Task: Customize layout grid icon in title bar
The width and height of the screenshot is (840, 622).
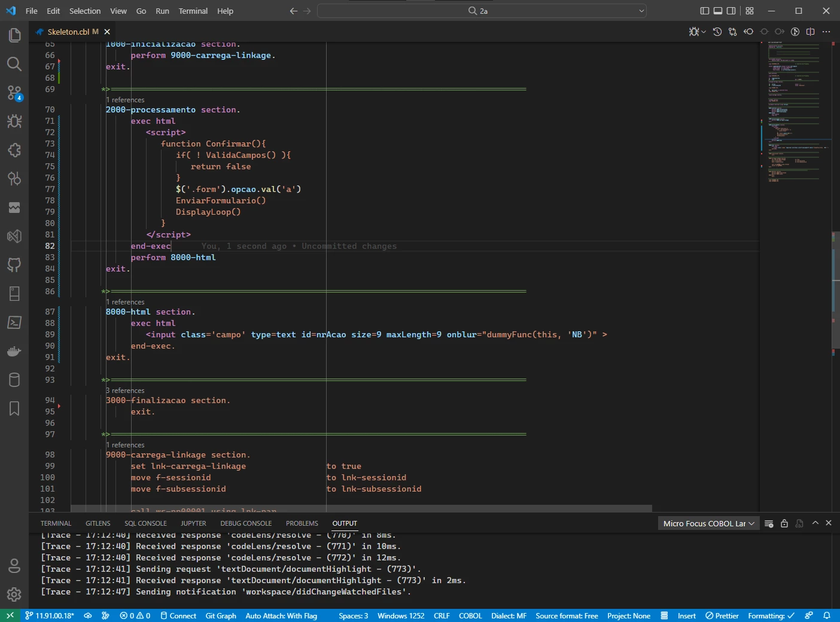Action: coord(750,11)
